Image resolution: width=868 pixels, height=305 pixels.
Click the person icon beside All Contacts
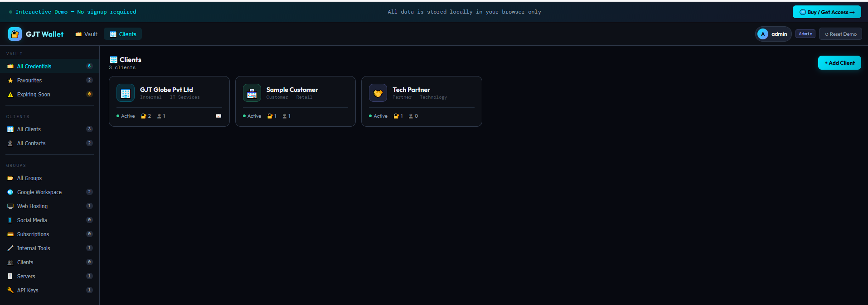10,143
